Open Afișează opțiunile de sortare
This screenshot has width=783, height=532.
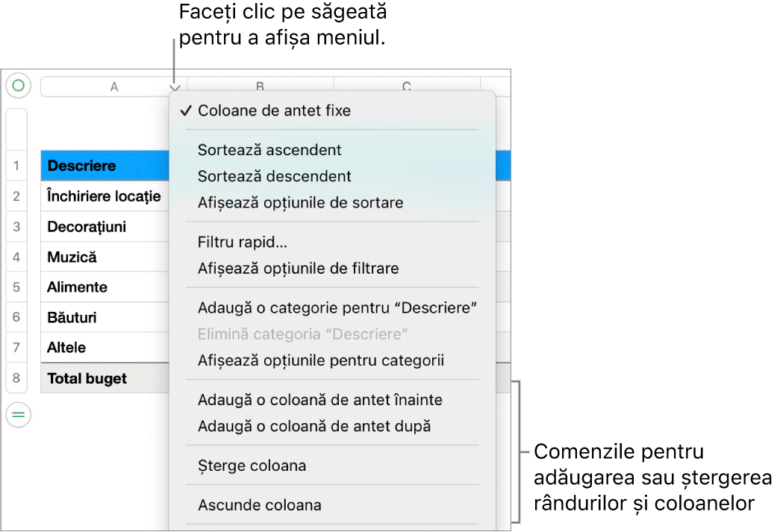click(x=300, y=203)
